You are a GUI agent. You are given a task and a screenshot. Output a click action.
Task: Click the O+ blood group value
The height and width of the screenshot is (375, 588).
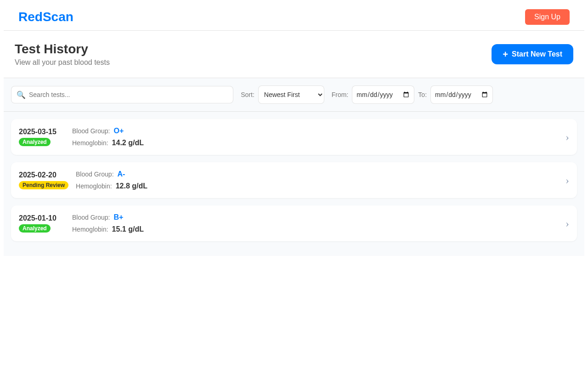119,131
